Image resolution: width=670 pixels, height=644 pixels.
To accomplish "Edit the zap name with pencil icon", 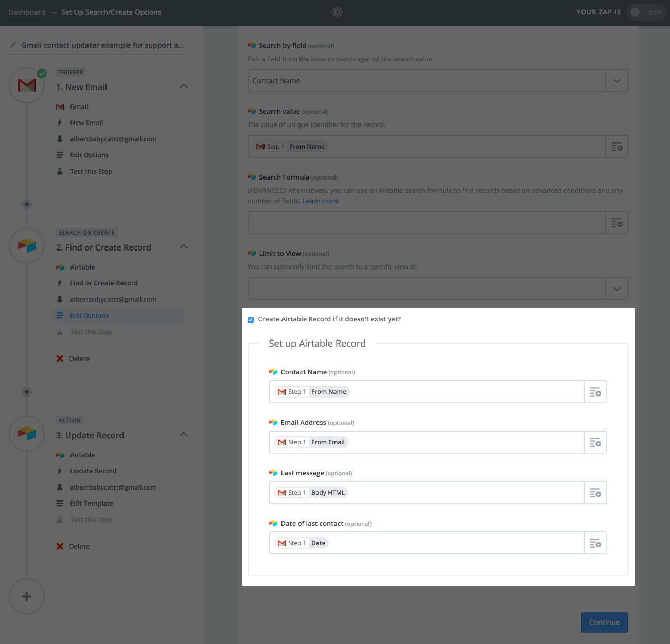I will [13, 45].
